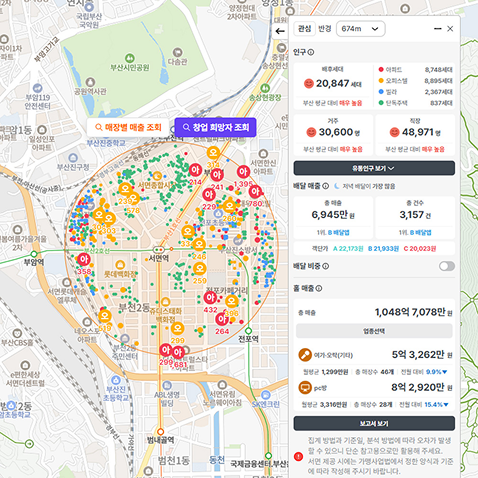478x478 pixels.
Task: Expand the 유동인구 보기 bar
Action: pos(374,168)
